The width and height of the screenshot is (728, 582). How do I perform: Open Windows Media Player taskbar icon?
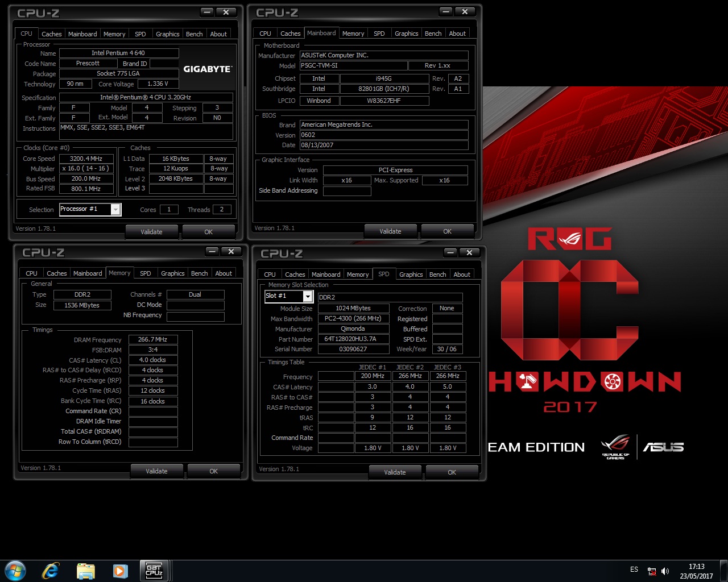tap(120, 571)
